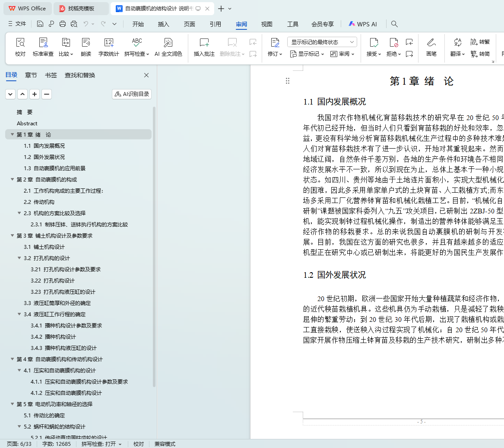This screenshot has height=448, width=504.
Task: Toggle 拼写检查: 打开 in status bar
Action: (x=101, y=444)
